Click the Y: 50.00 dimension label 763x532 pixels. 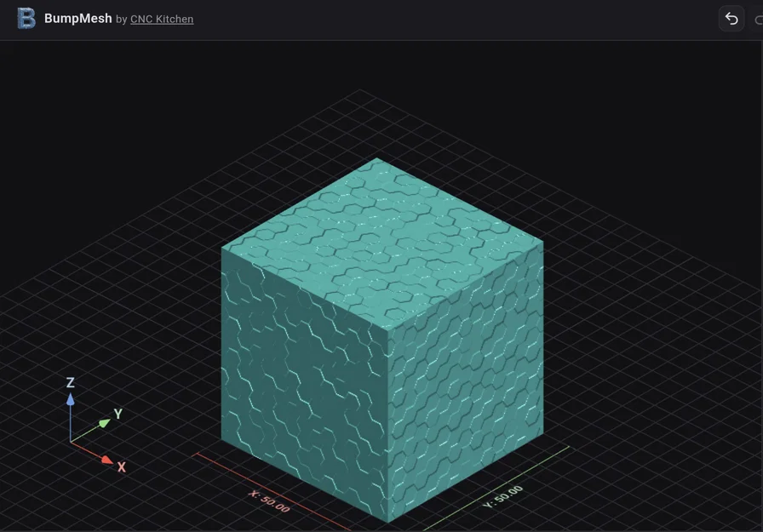tap(503, 496)
